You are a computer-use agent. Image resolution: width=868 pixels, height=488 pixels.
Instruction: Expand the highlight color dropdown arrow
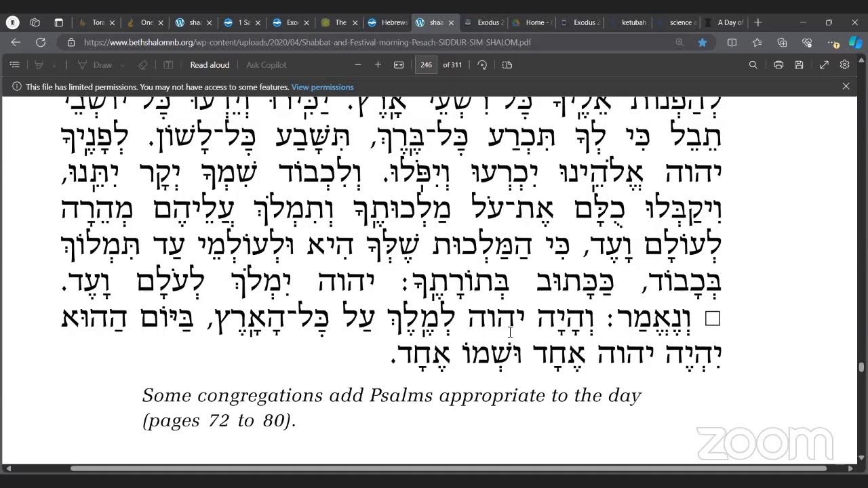click(56, 65)
